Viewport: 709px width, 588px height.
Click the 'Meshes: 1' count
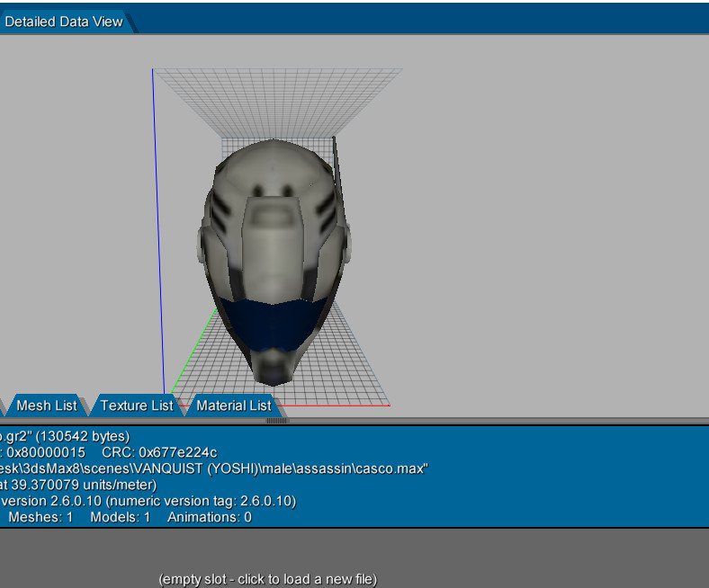coord(40,517)
